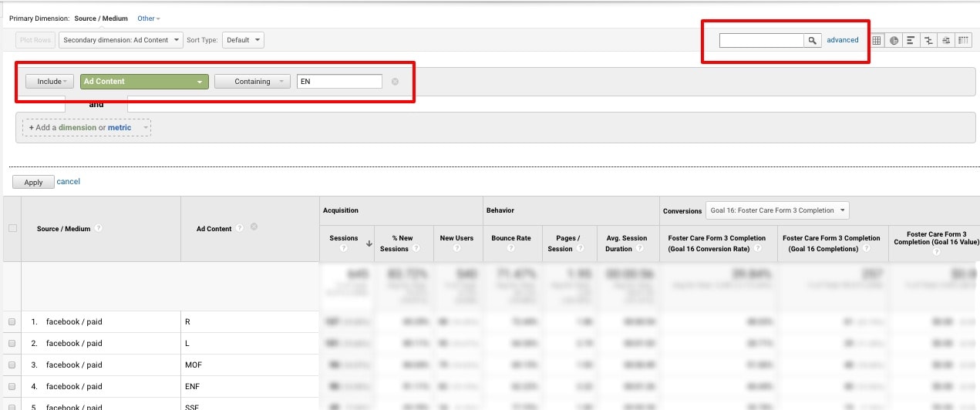Click row 3 facebook / paid source

[x=74, y=365]
